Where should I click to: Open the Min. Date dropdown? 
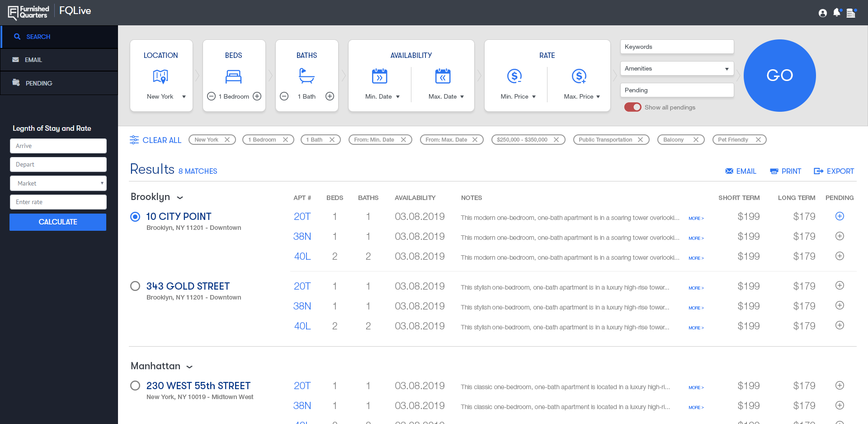tap(382, 96)
